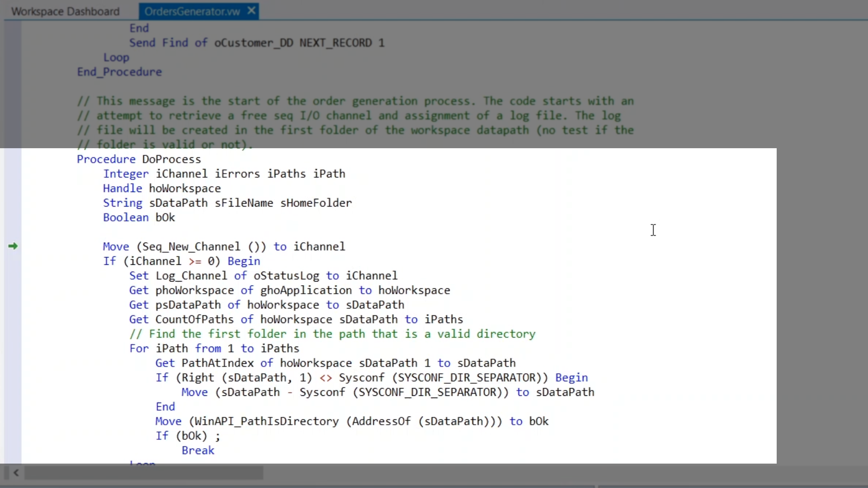
Task: Click gutter beside the Handle hoWorkspace line
Action: 13,188
